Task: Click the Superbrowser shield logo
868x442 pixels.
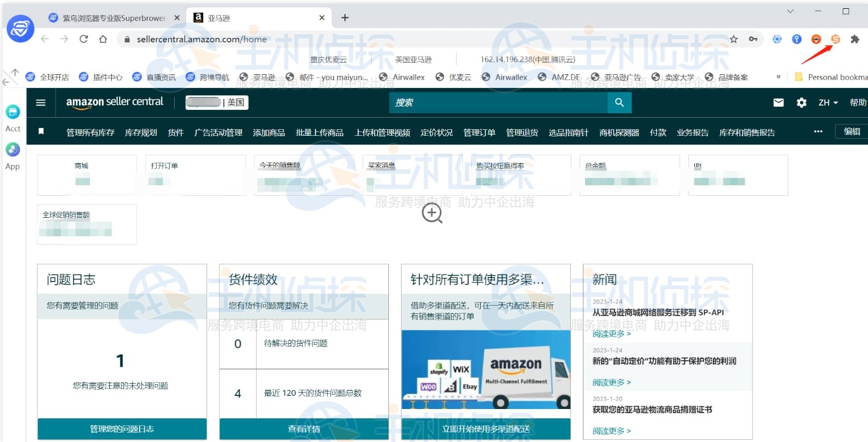Action: tap(20, 29)
